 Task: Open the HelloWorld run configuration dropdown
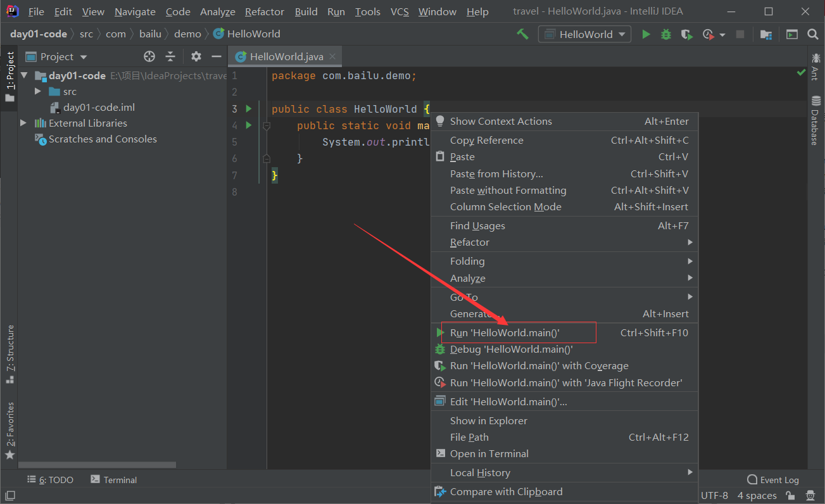(584, 34)
